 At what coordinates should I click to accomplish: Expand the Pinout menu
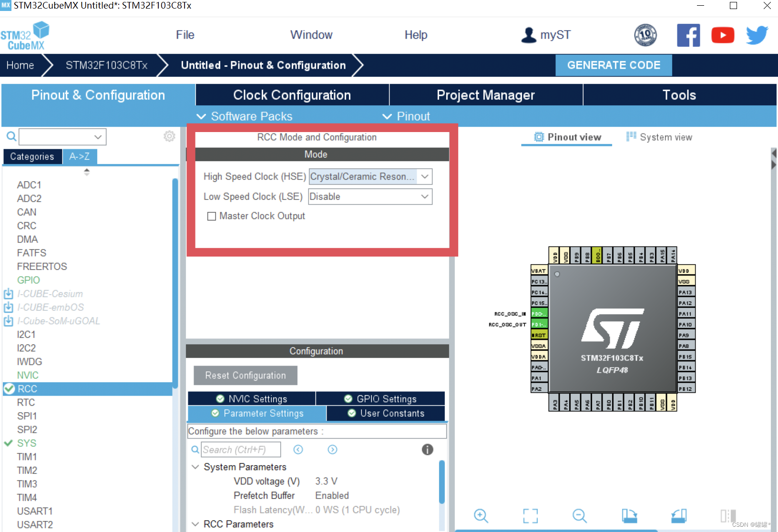407,116
